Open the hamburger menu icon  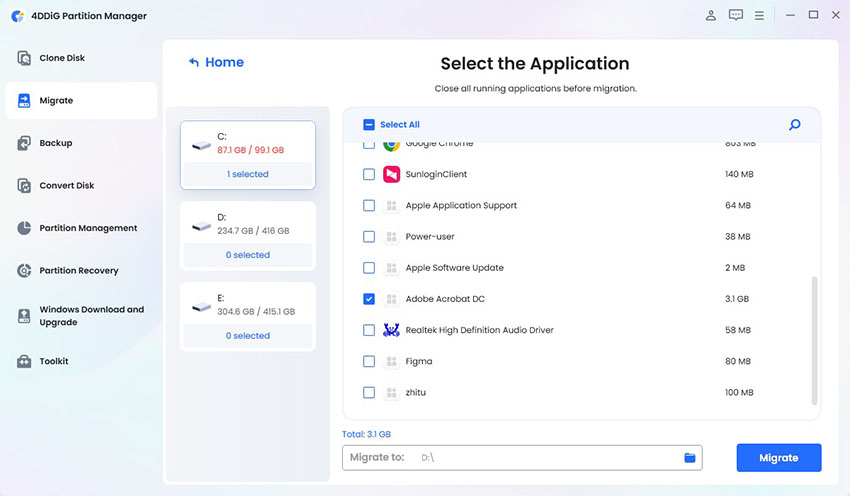coord(759,16)
